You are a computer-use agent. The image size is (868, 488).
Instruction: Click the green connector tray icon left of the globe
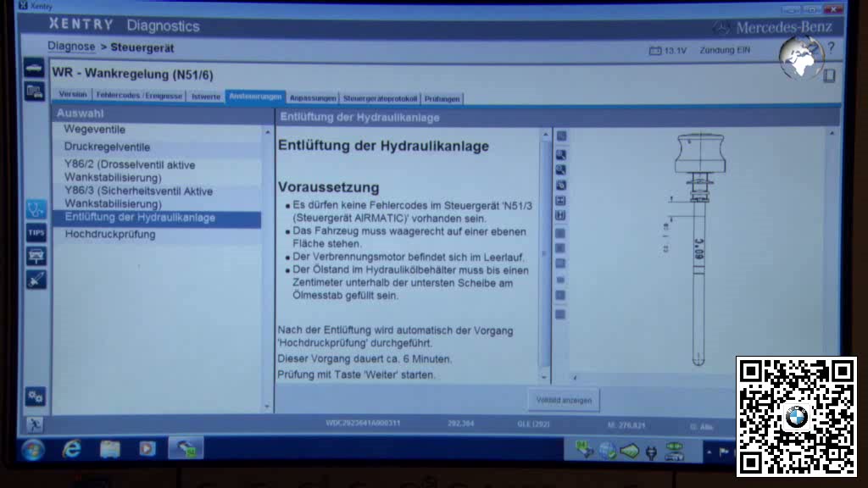click(584, 449)
